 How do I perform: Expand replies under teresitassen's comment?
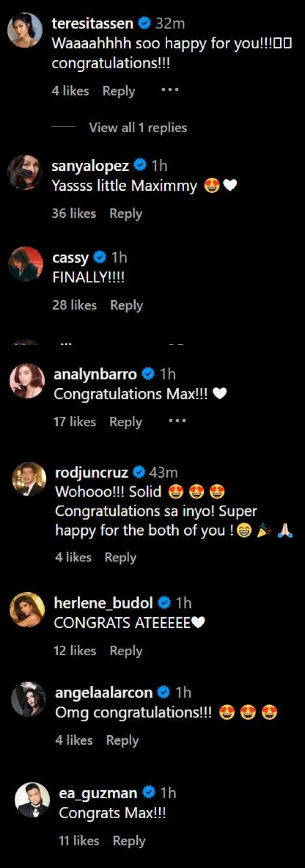137,128
